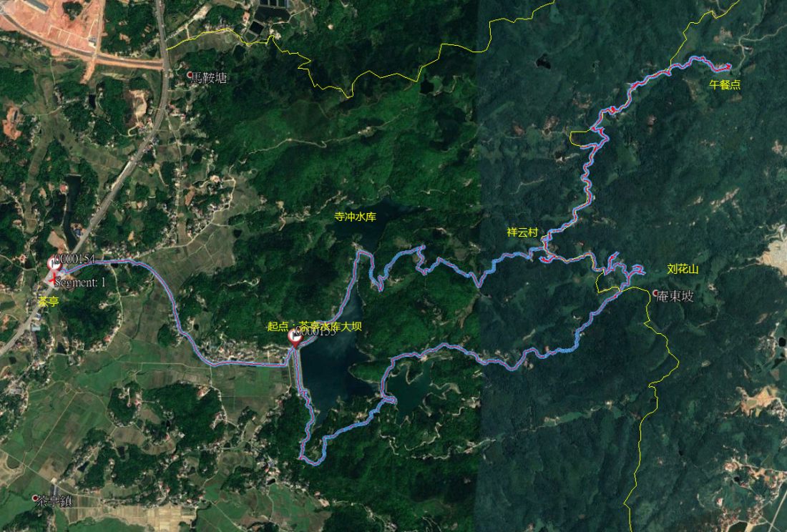Click the 馬鞍塘 place name text
Image resolution: width=787 pixels, height=532 pixels.
[x=209, y=78]
